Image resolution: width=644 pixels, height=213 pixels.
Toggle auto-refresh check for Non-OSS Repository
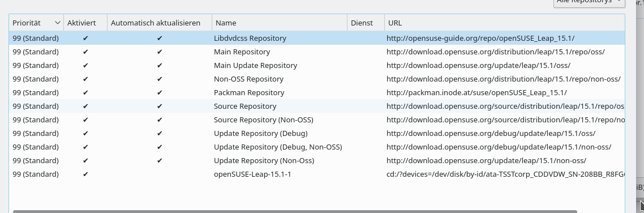pos(160,79)
